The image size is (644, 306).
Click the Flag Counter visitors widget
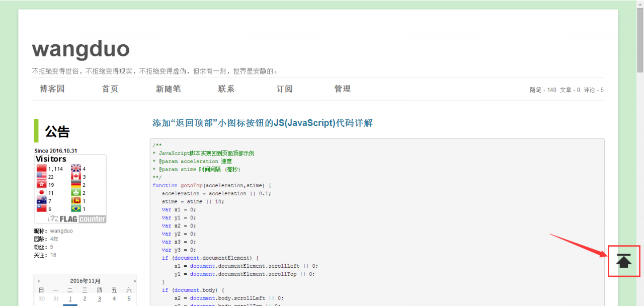70,189
